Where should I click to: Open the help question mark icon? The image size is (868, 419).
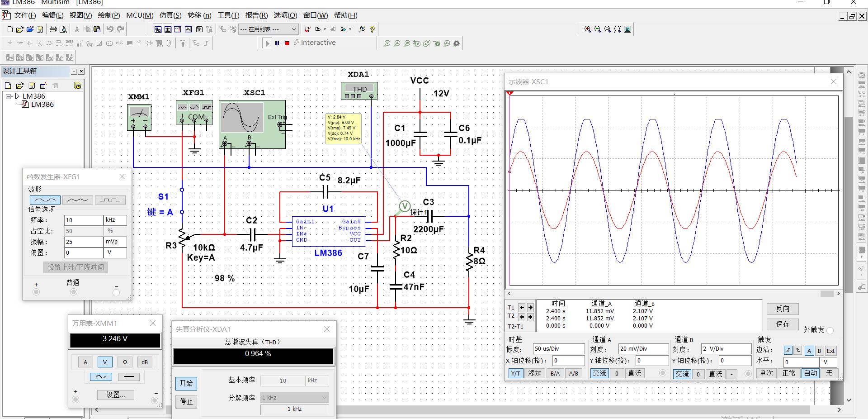[372, 29]
